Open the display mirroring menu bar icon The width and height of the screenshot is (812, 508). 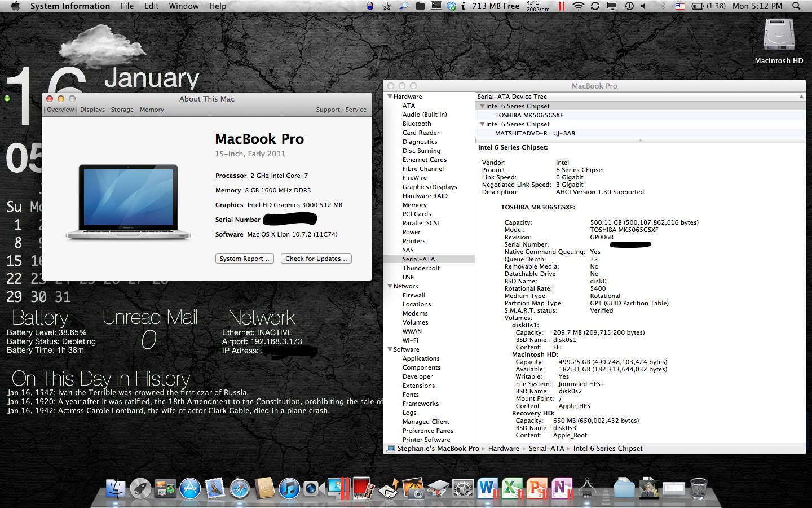pos(612,6)
